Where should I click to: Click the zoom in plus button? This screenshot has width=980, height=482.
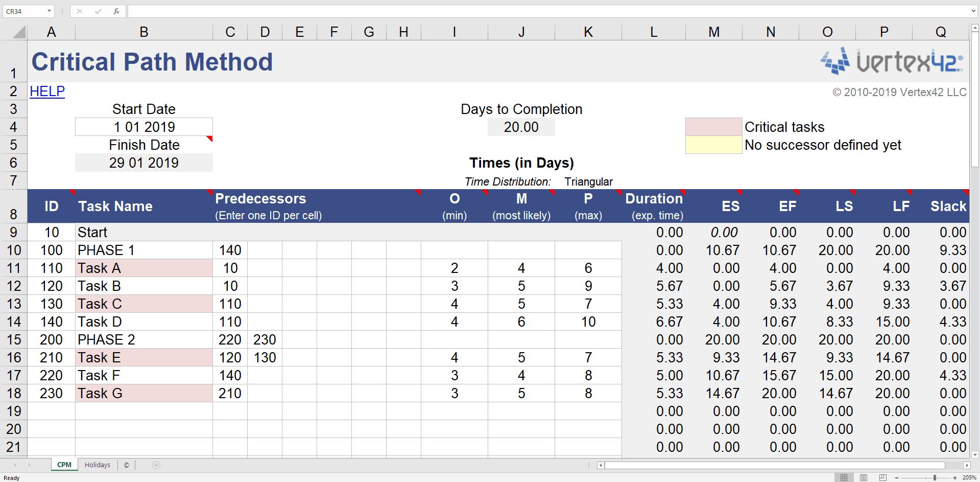955,477
